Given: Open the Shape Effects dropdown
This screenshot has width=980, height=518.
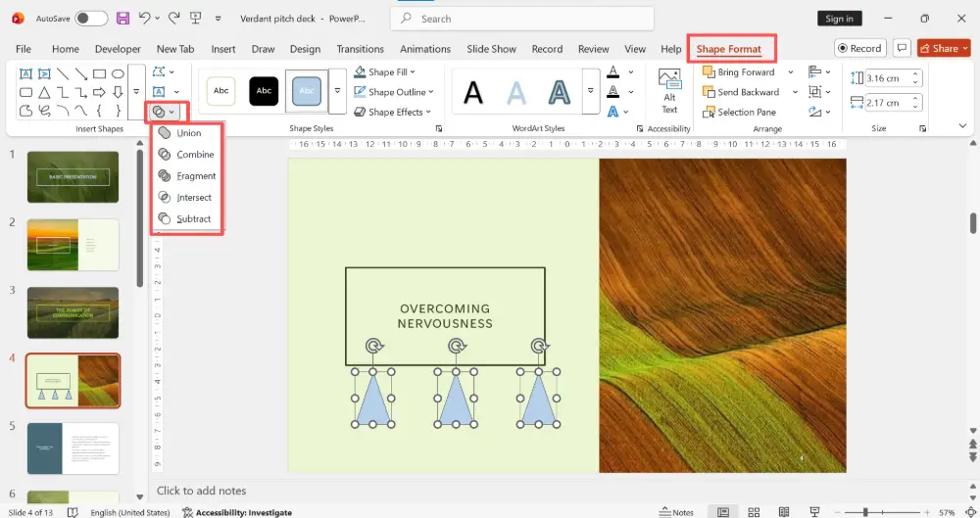Looking at the screenshot, I should point(393,112).
